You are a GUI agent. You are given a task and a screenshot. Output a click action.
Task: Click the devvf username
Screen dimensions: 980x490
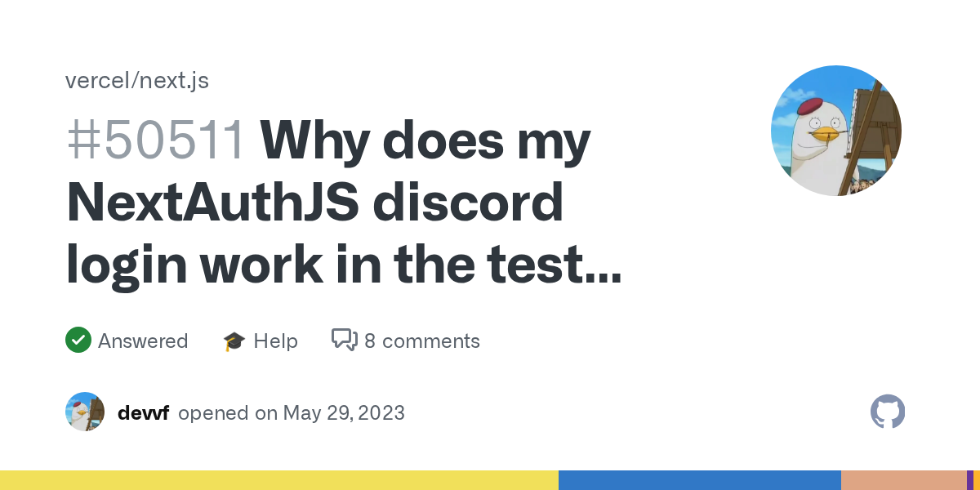143,413
